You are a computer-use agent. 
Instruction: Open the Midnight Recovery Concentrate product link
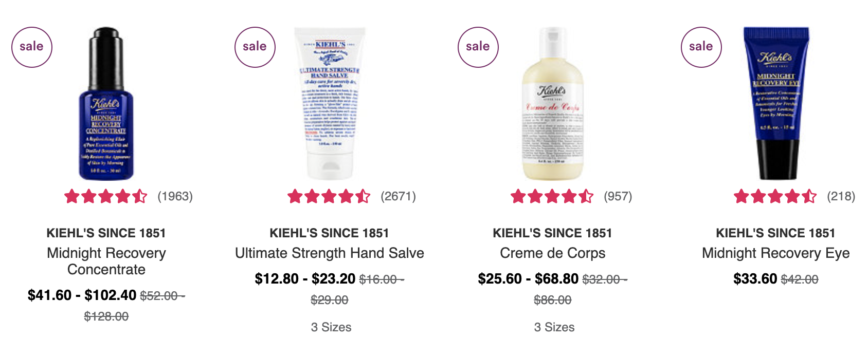[x=106, y=261]
